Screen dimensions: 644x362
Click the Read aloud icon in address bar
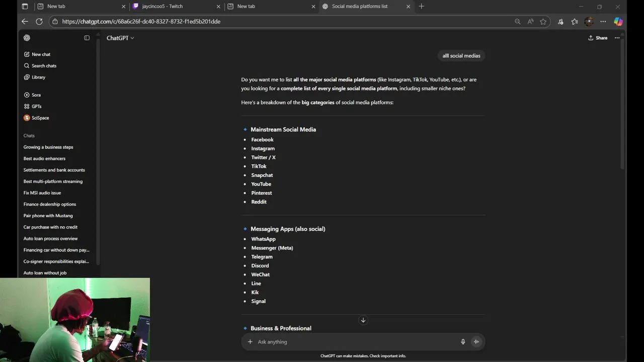530,22
